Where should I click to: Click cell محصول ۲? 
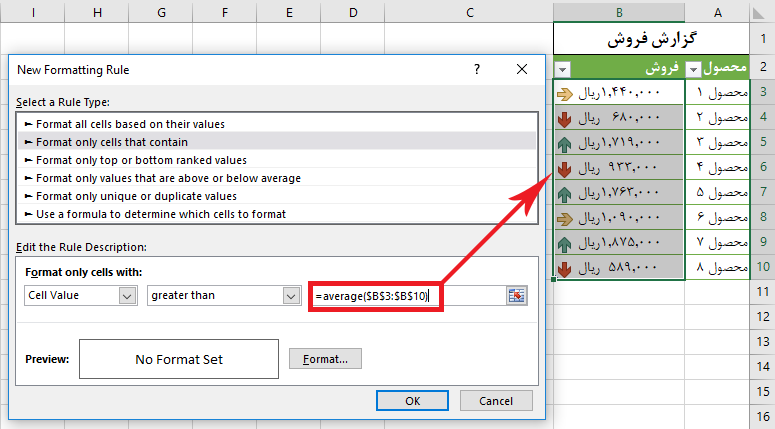tap(717, 117)
